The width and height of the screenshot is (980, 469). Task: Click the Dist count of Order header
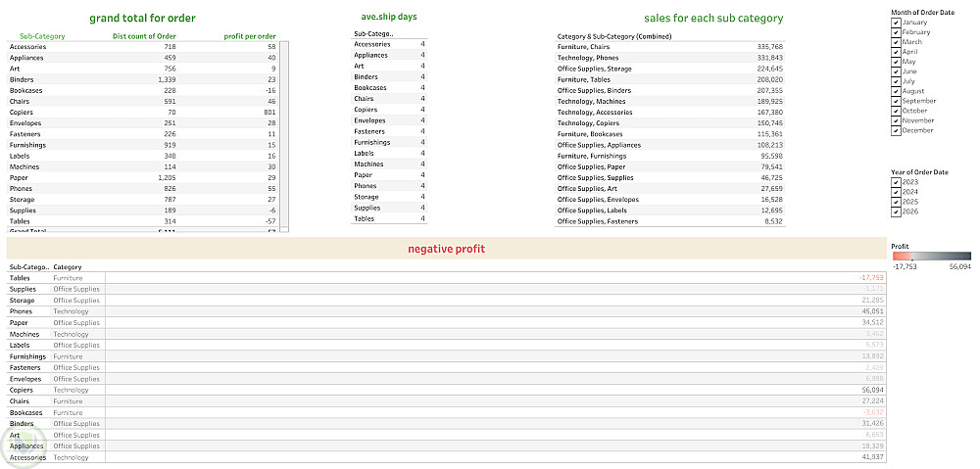pos(144,36)
